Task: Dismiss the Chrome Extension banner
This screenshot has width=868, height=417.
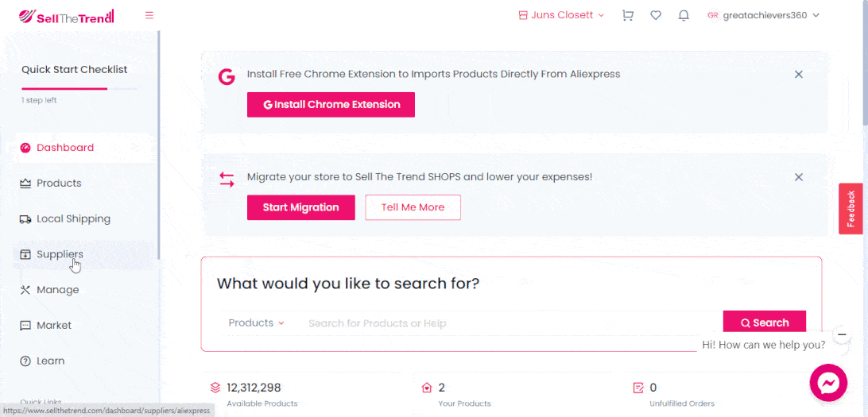Action: click(799, 74)
